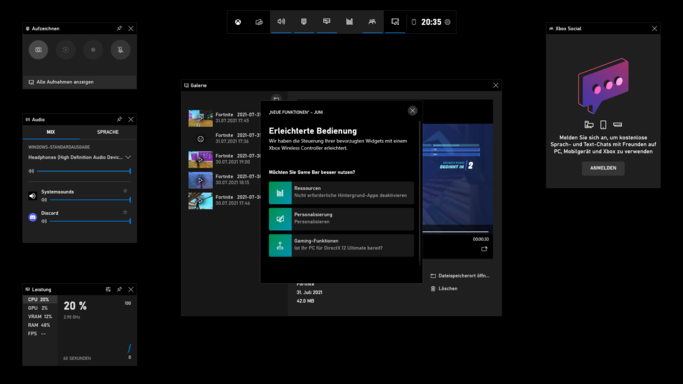Click the console icon in Xbox Social
This screenshot has width=683, height=384.
point(617,125)
